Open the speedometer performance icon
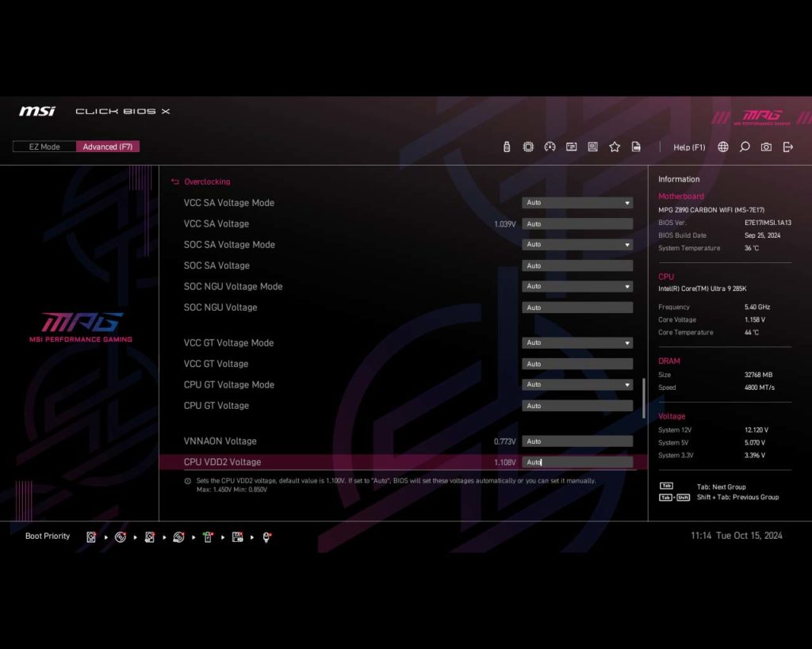 tap(550, 147)
